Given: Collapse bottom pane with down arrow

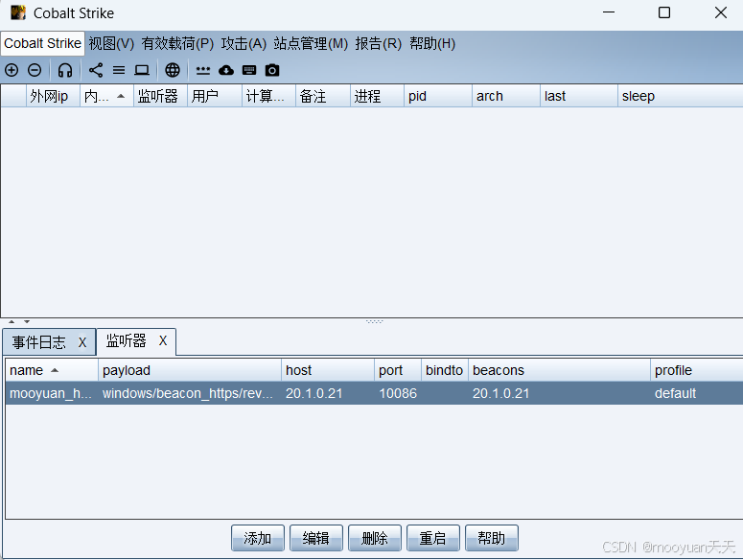Looking at the screenshot, I should (x=27, y=321).
